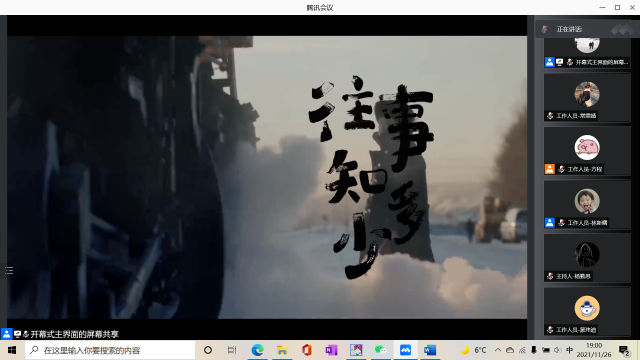Click the 19:00 clock and date

594,350
